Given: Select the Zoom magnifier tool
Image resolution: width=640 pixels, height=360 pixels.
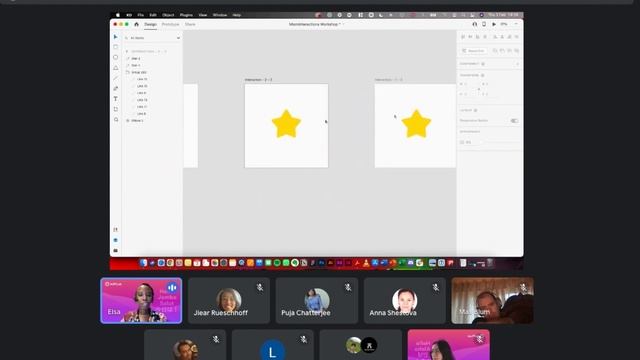Looking at the screenshot, I should (116, 120).
